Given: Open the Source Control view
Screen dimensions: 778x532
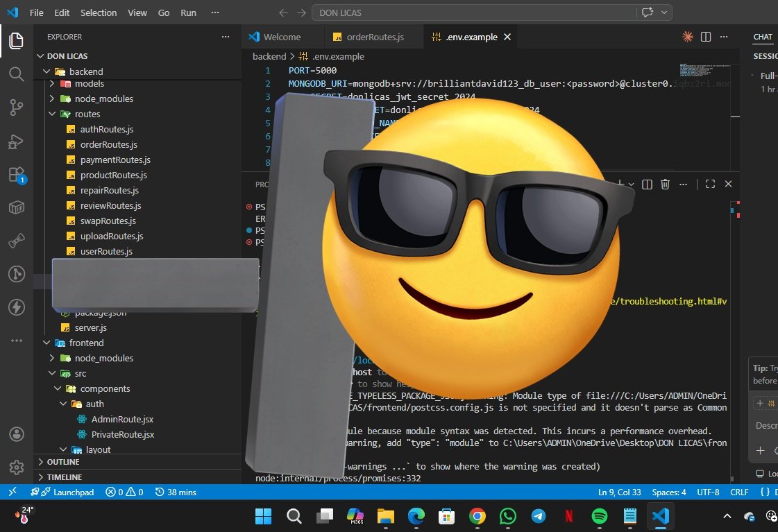Looking at the screenshot, I should [x=17, y=107].
